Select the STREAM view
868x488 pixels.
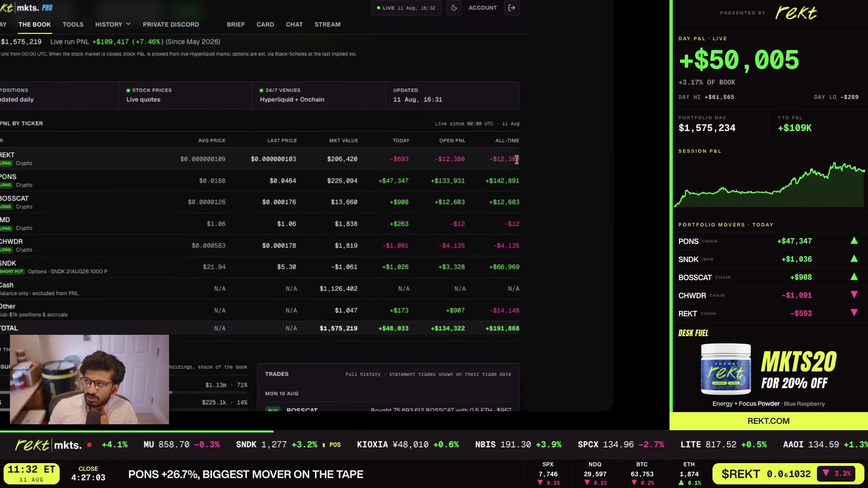coord(327,24)
